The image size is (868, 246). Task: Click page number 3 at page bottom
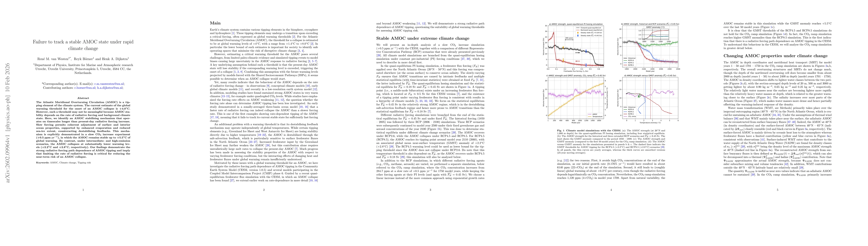tap(430, 190)
